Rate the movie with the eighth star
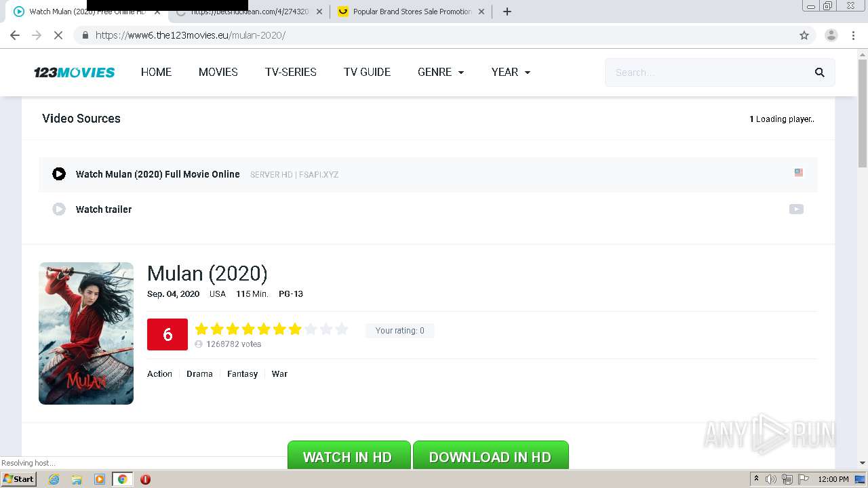This screenshot has width=868, height=488. [x=311, y=329]
